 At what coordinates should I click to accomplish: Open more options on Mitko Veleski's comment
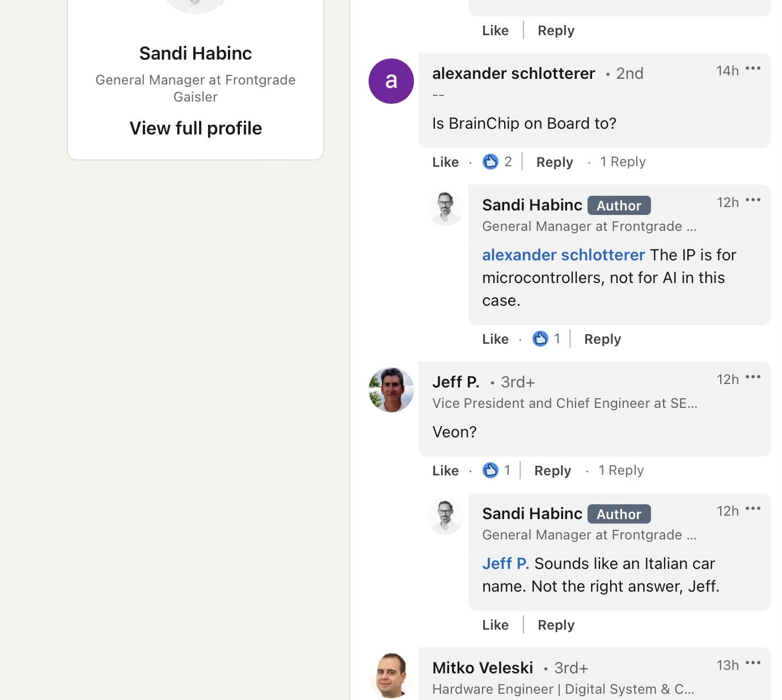[x=753, y=663]
